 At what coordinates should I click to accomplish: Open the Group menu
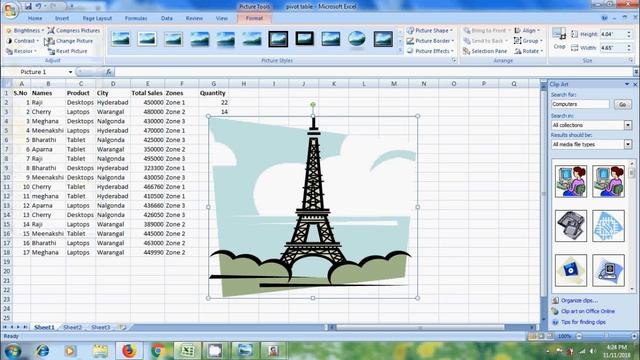pyautogui.click(x=528, y=41)
